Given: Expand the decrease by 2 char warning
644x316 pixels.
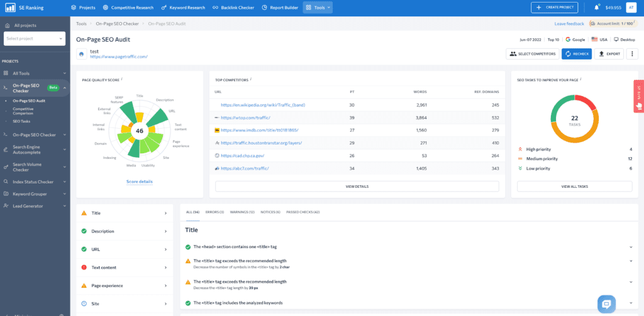Looking at the screenshot, I should coord(631,261).
